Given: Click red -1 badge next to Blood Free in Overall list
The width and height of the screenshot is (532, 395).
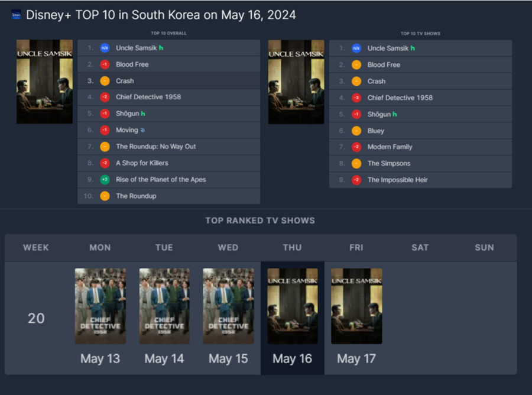Looking at the screenshot, I should [x=105, y=64].
